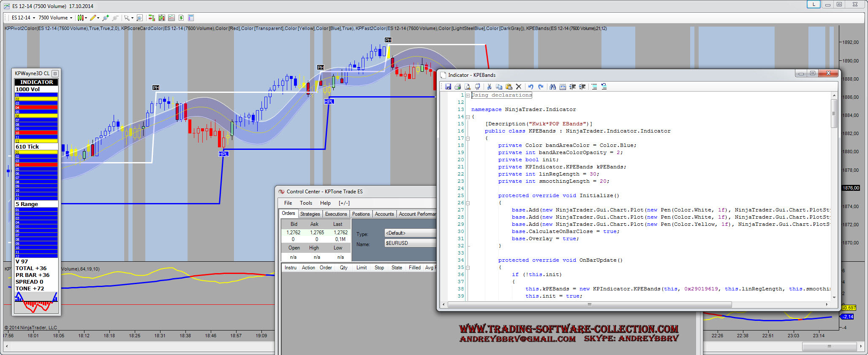Image resolution: width=868 pixels, height=355 pixels.
Task: Switch to the Strategies tab
Action: coord(310,214)
